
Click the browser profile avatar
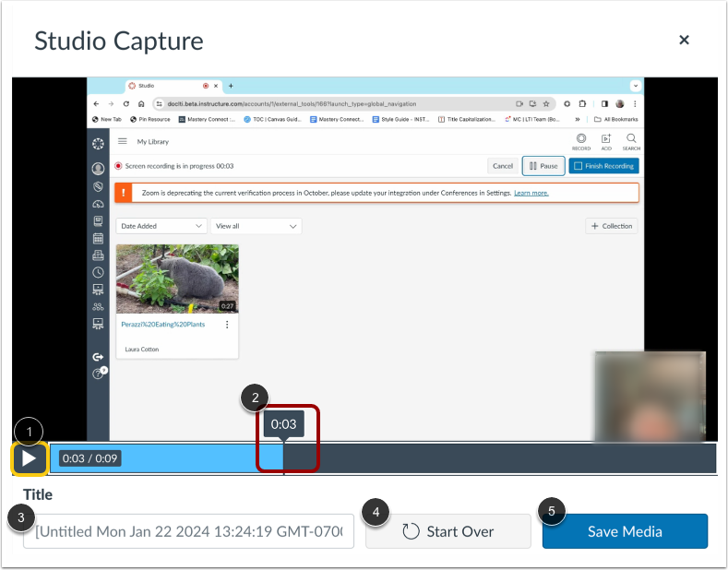pyautogui.click(x=620, y=104)
